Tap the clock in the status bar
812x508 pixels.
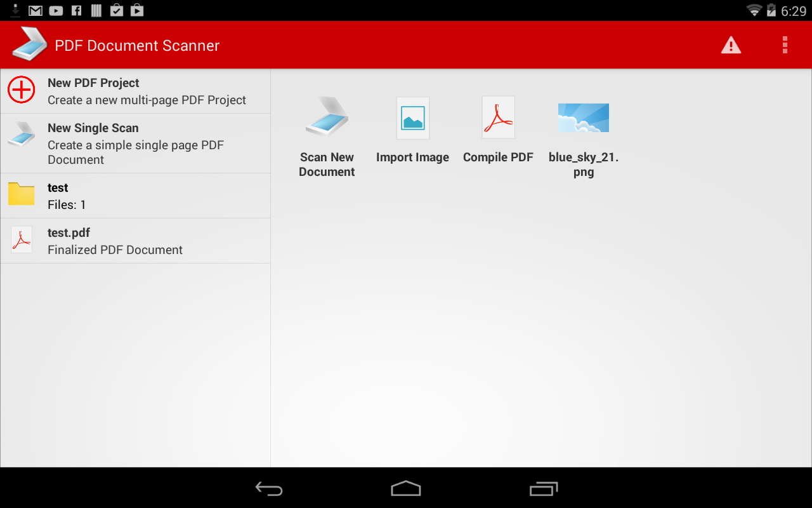[795, 10]
